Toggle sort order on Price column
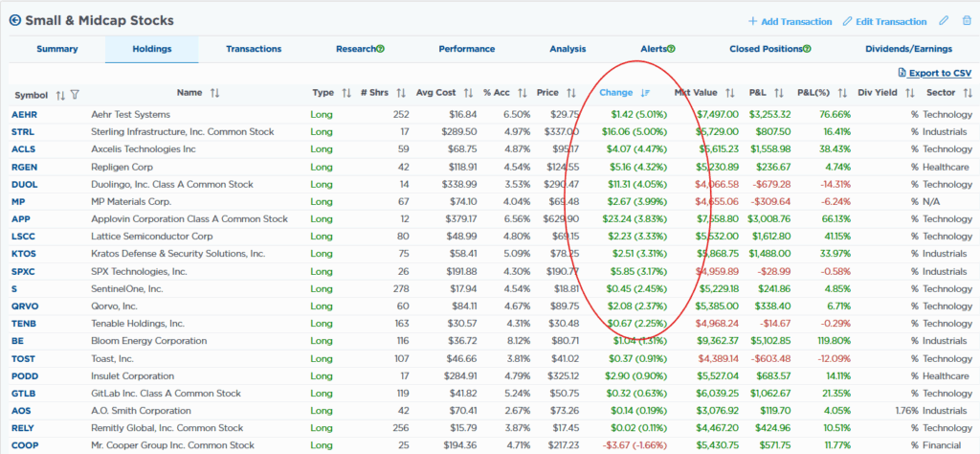The image size is (980, 454). click(x=571, y=93)
